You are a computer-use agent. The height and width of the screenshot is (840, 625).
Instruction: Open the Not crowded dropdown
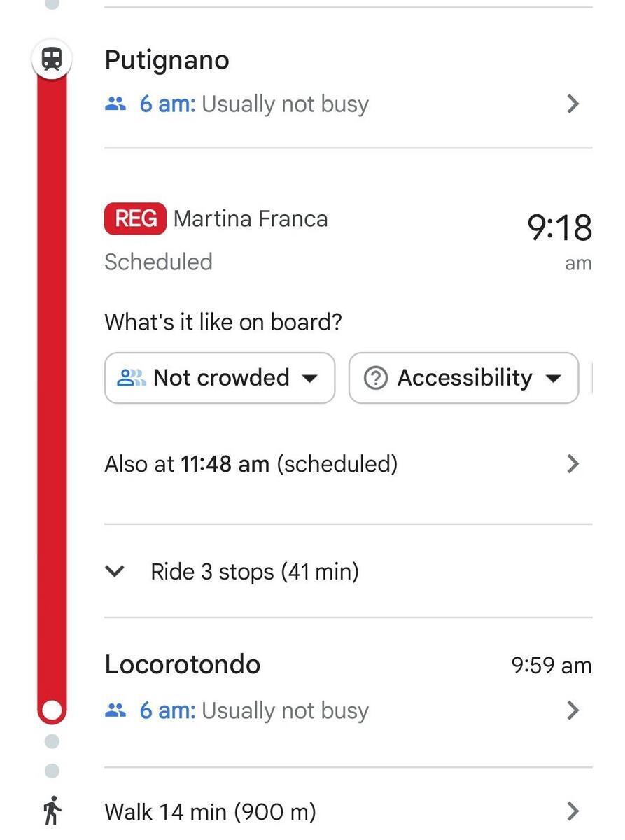coord(220,378)
